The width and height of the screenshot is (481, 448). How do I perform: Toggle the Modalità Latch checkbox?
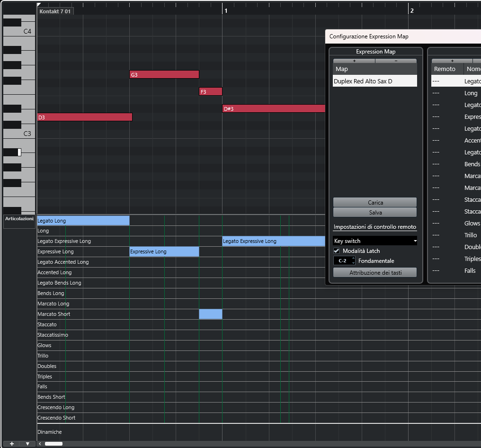337,251
